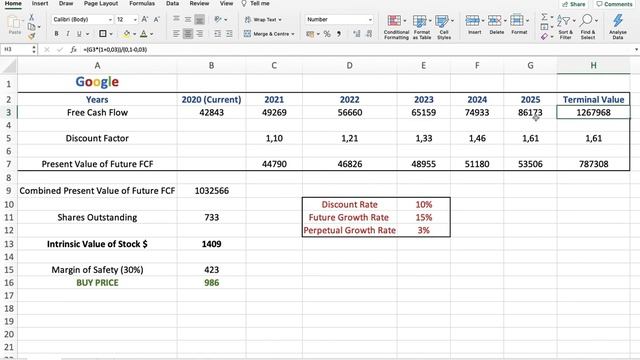Apply the cell borders icon
The height and width of the screenshot is (360, 640).
pyautogui.click(x=103, y=34)
